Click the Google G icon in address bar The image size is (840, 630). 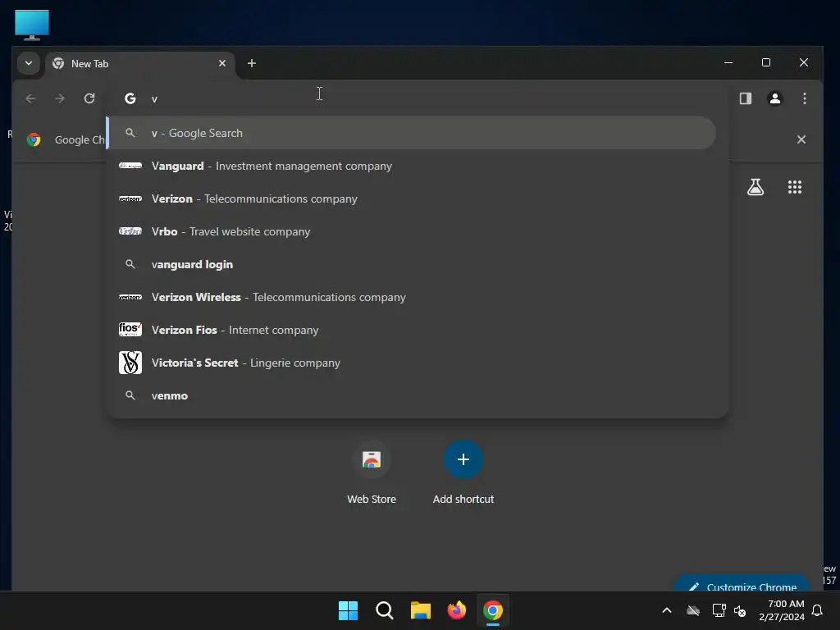point(130,98)
